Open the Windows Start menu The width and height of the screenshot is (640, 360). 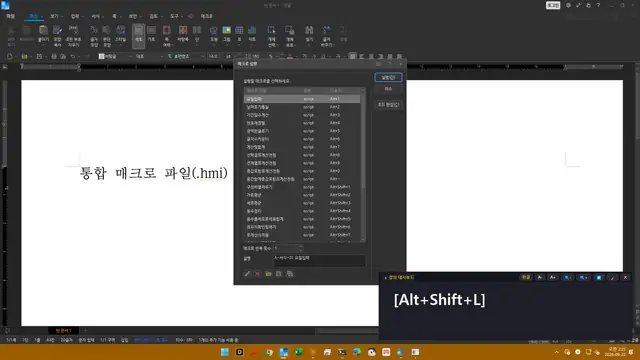pyautogui.click(x=224, y=352)
